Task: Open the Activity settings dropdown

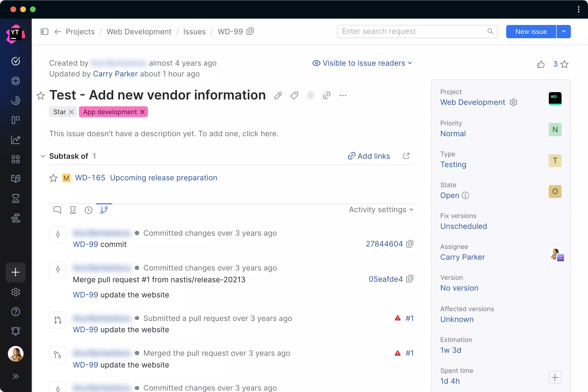Action: point(380,210)
